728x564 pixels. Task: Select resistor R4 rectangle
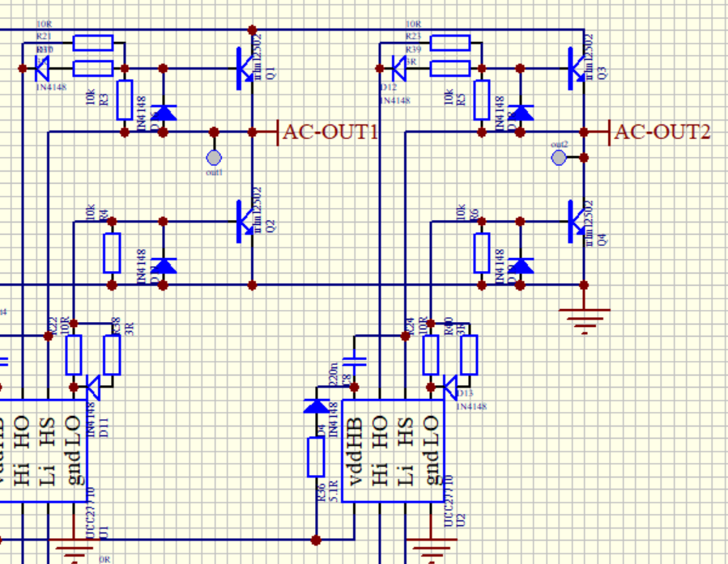click(112, 252)
